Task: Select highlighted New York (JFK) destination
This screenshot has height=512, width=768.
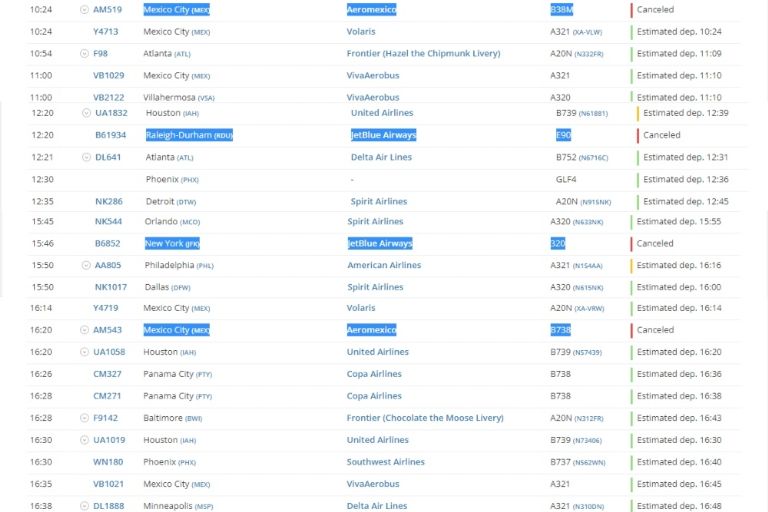Action: pyautogui.click(x=172, y=244)
